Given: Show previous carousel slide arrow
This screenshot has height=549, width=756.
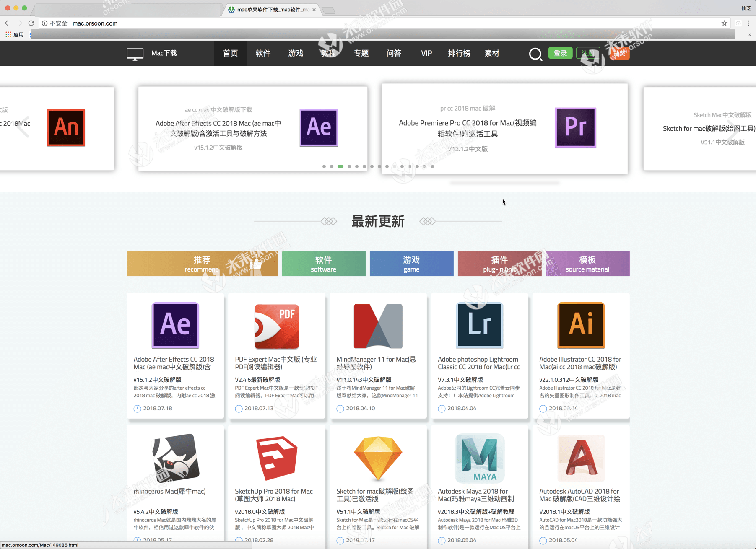Looking at the screenshot, I should [23, 127].
